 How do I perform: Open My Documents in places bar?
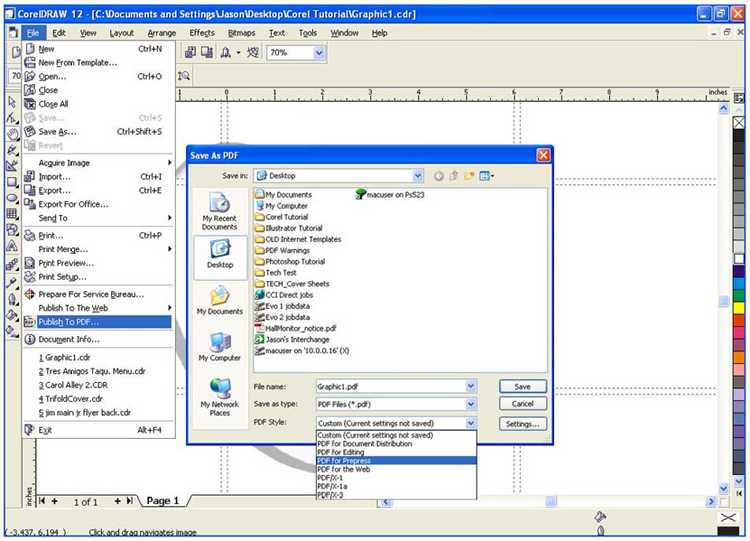pyautogui.click(x=220, y=301)
